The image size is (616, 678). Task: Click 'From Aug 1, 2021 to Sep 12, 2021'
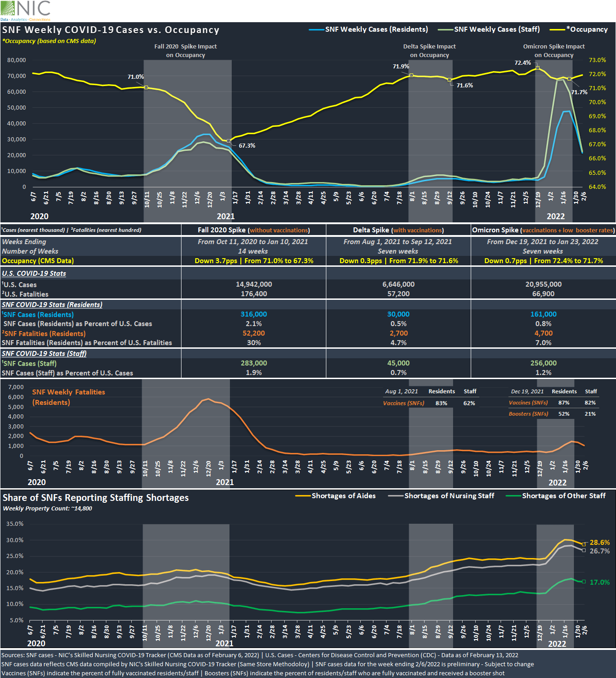[x=398, y=242]
